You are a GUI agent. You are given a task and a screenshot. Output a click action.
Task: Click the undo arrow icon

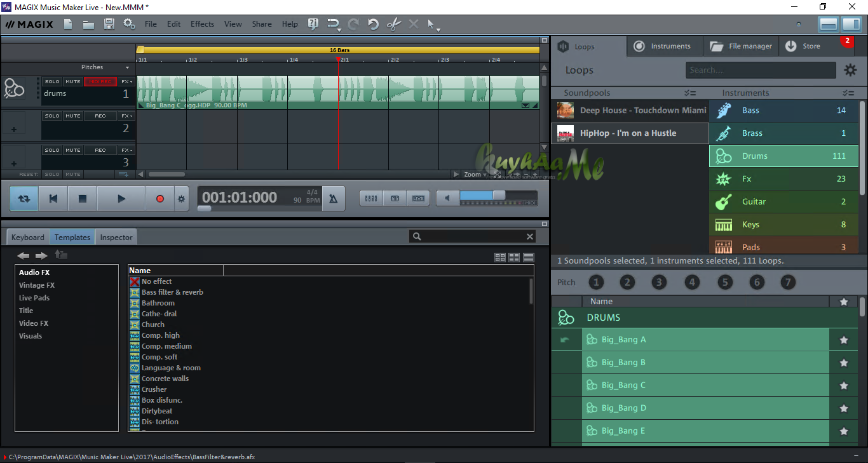pos(374,24)
